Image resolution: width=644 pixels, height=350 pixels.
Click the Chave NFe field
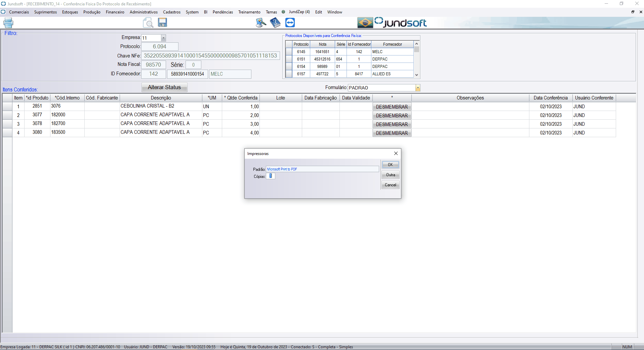[210, 56]
